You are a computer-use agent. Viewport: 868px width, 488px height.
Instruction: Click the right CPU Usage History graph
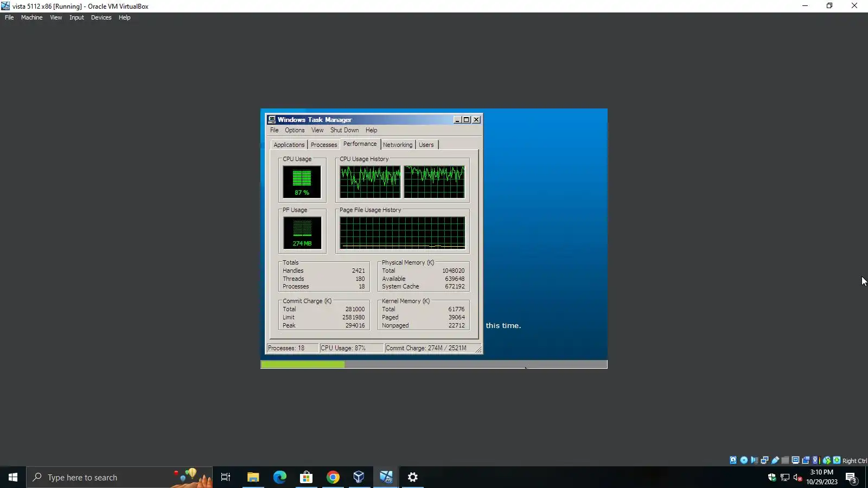pyautogui.click(x=434, y=182)
